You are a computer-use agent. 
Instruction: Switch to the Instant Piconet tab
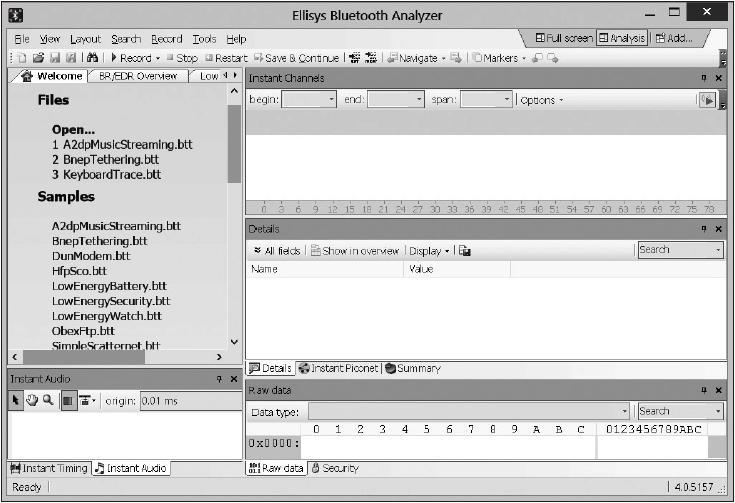pos(339,368)
